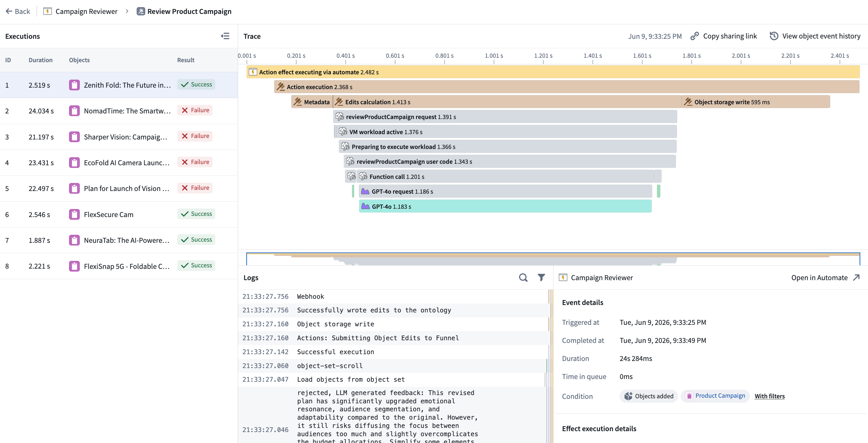
Task: Go back using the Back arrow
Action: coord(18,12)
